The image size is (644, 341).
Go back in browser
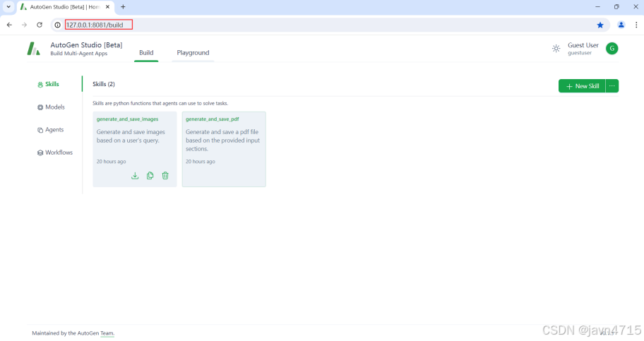(9, 25)
